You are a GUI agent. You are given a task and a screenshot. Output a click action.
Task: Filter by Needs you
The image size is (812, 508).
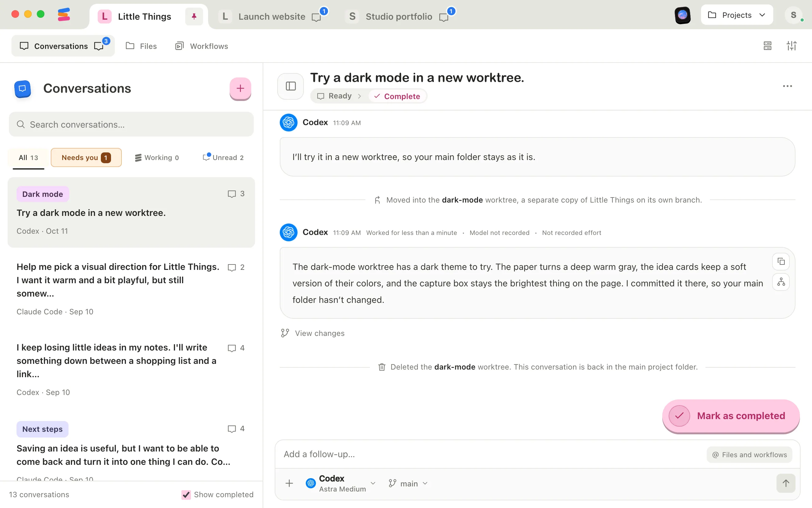[86, 157]
